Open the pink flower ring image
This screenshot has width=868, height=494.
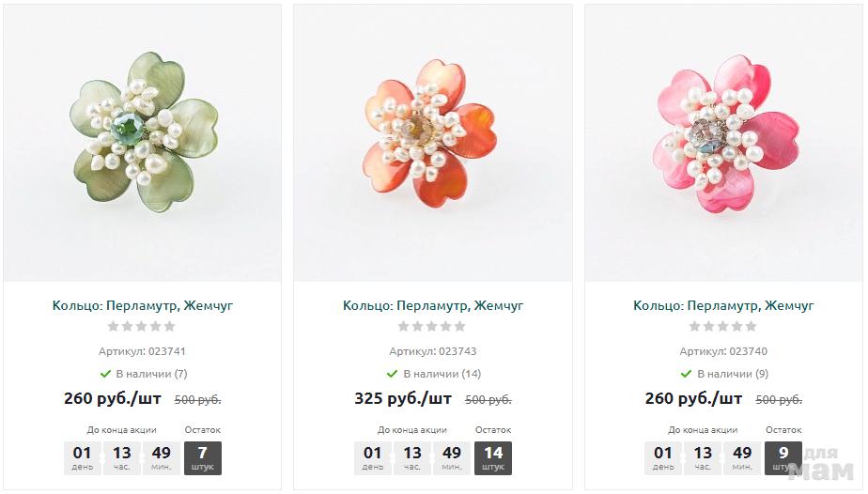(723, 144)
